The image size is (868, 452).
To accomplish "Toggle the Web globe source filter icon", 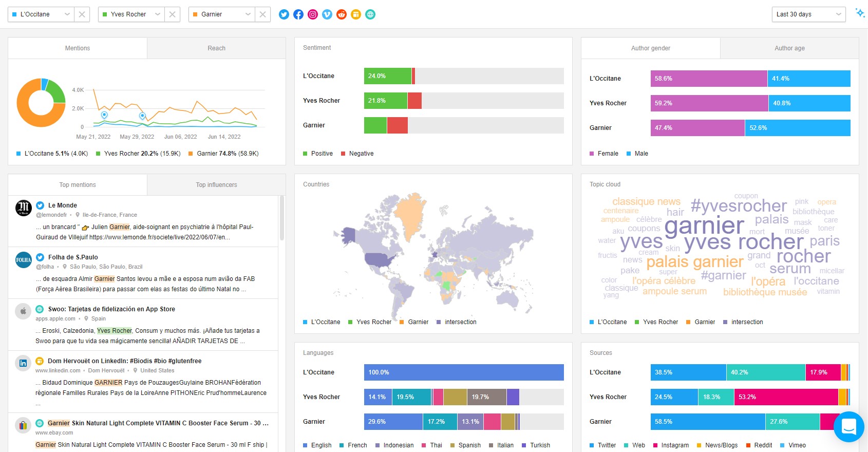I will pyautogui.click(x=370, y=14).
